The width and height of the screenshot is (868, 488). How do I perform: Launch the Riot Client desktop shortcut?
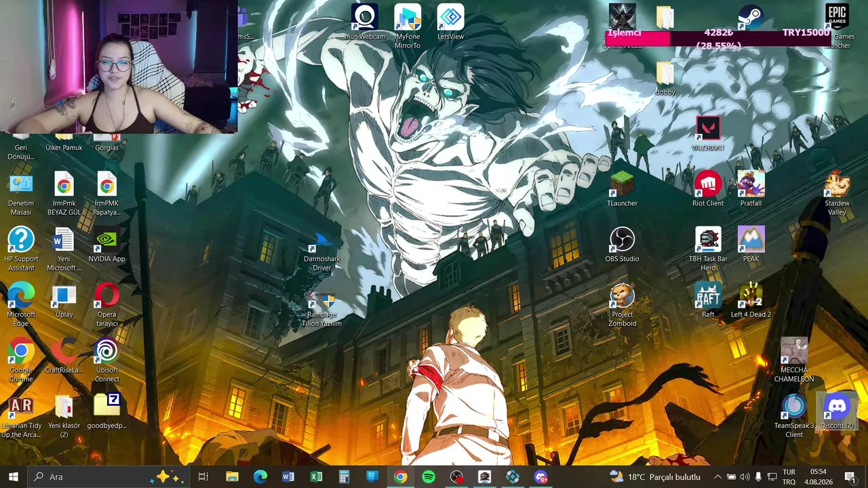(x=708, y=190)
